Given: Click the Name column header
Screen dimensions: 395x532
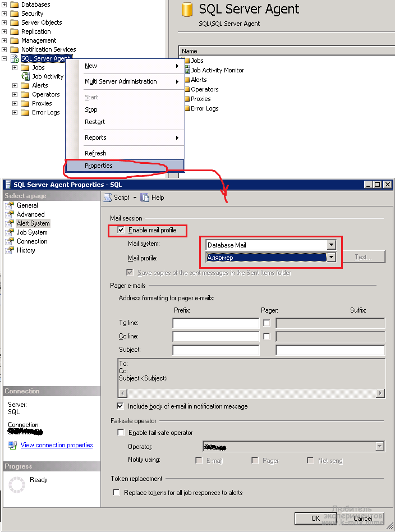Looking at the screenshot, I should point(286,51).
